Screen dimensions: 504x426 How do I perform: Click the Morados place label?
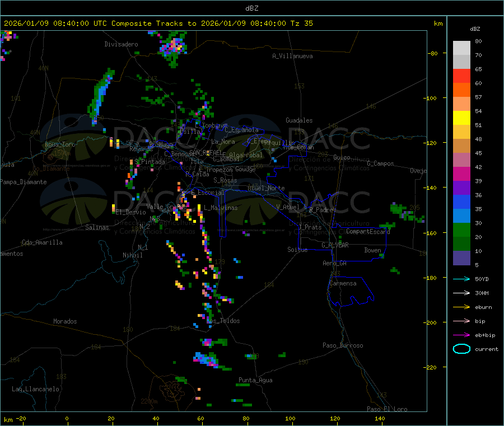point(65,321)
